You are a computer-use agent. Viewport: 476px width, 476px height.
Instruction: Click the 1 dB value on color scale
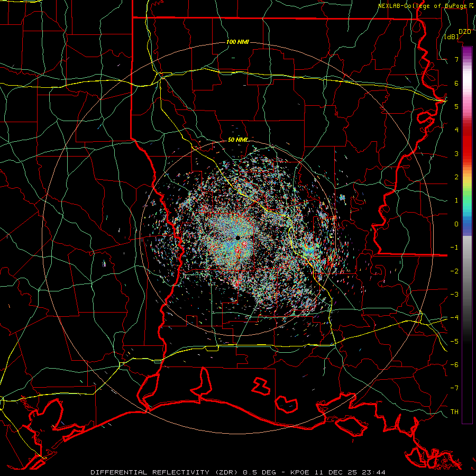(456, 200)
